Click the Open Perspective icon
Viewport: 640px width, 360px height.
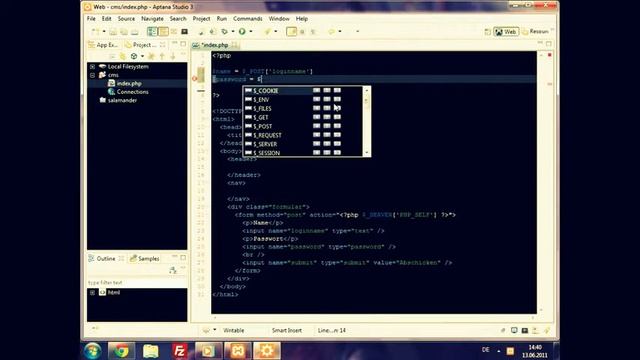(x=487, y=31)
